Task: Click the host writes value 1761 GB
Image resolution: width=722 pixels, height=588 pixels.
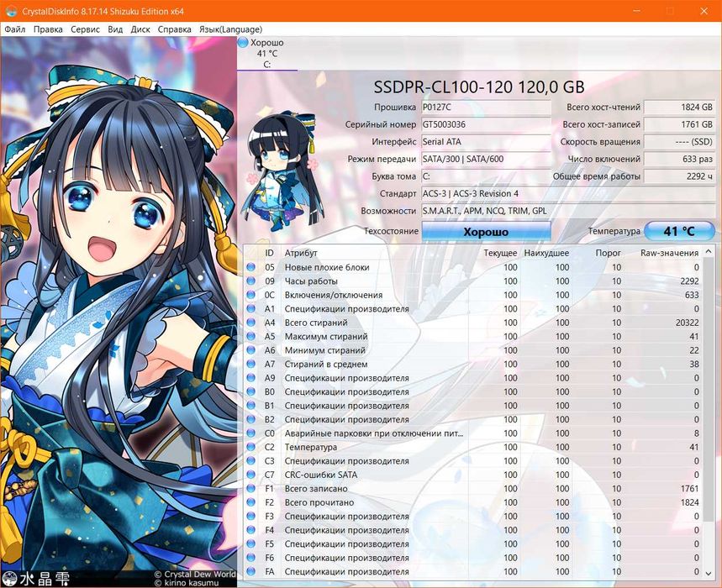Action: coord(679,124)
